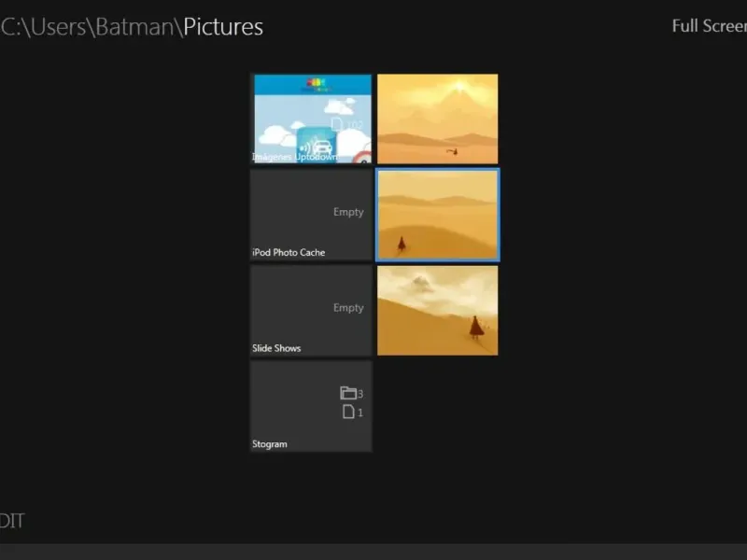The width and height of the screenshot is (747, 560).
Task: Open the Imágenes Uptodown folder by its name label
Action: [x=294, y=157]
